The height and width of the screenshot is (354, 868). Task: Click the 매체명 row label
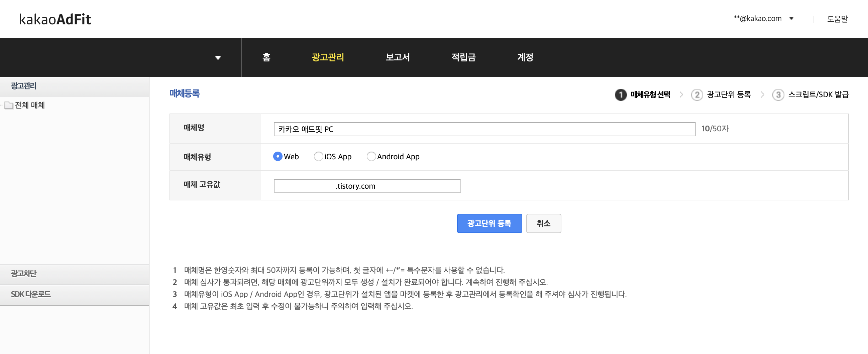coord(194,128)
